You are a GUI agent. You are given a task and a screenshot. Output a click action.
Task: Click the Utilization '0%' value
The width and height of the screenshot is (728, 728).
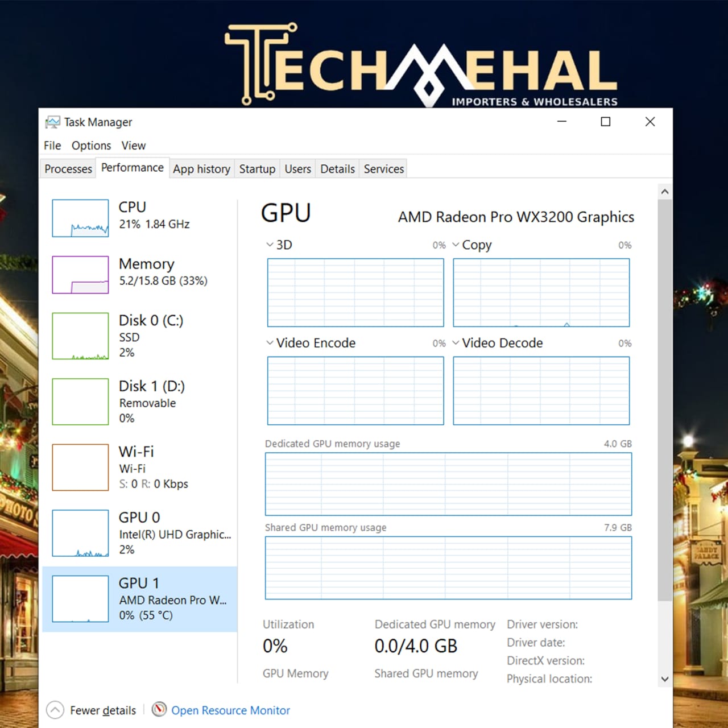[x=275, y=646]
